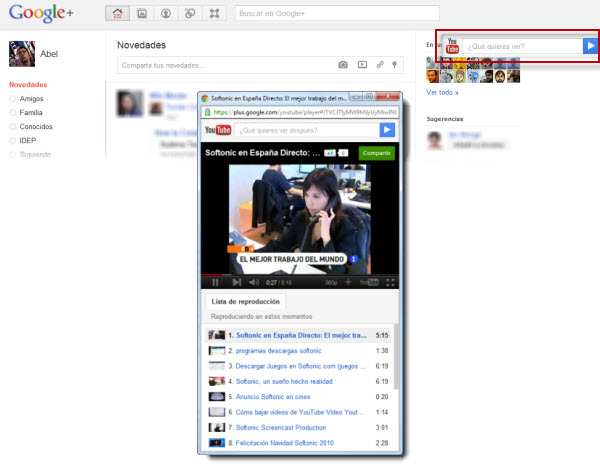This screenshot has height=472, width=600.
Task: Enter fullscreen mode in the player
Action: [390, 283]
